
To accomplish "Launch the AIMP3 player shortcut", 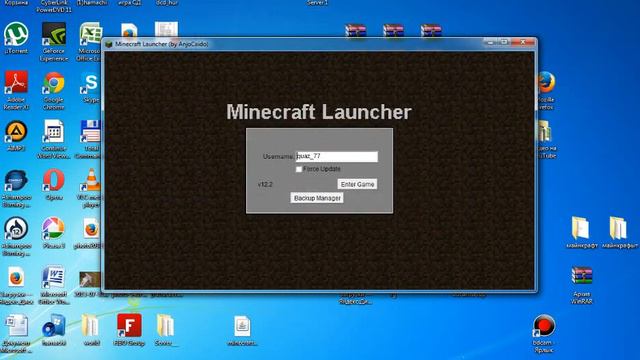I will (x=16, y=132).
